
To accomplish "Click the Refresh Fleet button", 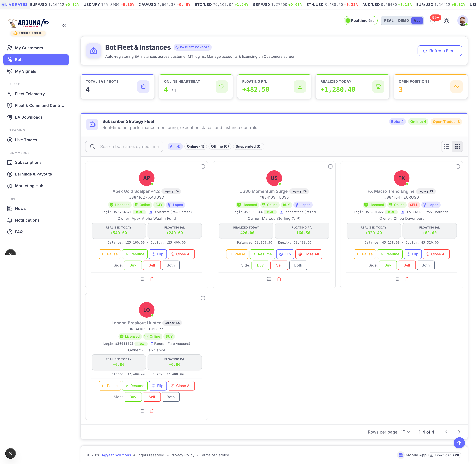I will [439, 51].
